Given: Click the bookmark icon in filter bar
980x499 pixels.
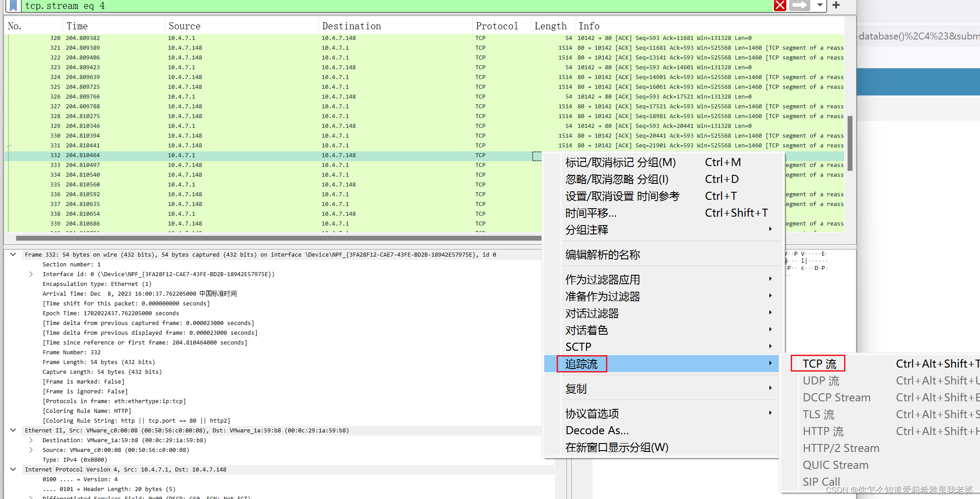Looking at the screenshot, I should 13,5.
